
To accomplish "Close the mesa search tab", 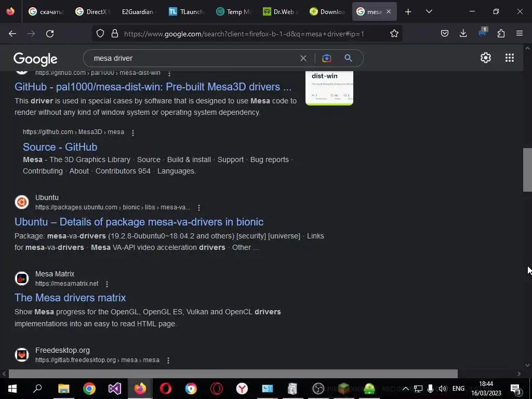I will pyautogui.click(x=389, y=12).
